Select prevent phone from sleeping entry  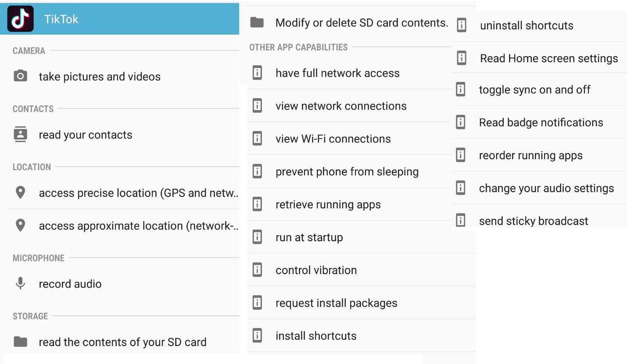[x=362, y=171]
